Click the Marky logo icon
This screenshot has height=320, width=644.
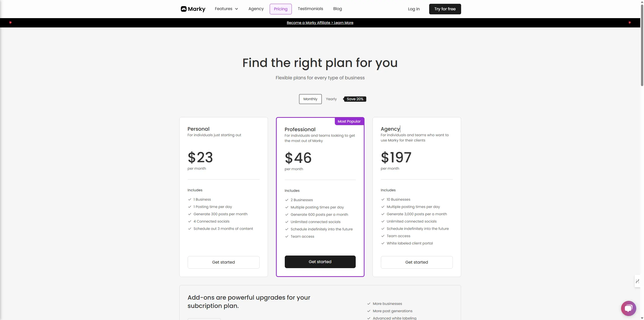pyautogui.click(x=184, y=9)
